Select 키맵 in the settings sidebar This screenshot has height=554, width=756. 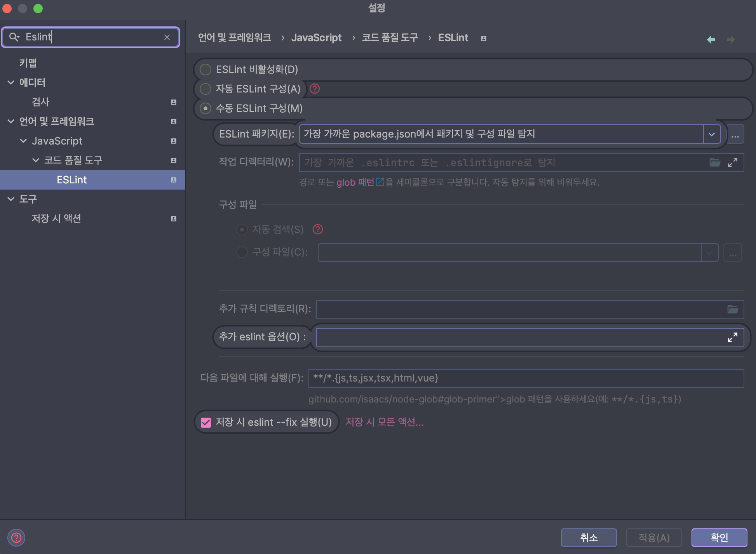(28, 63)
